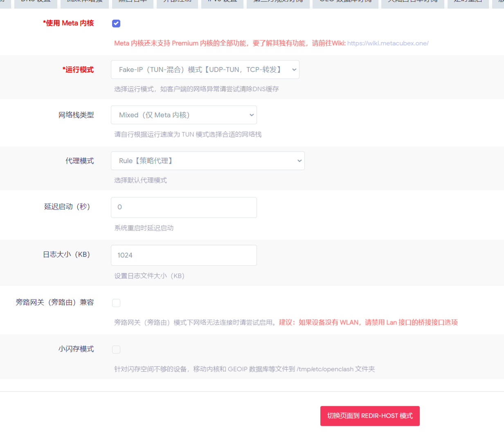Image resolution: width=504 pixels, height=441 pixels.
Task: Go to the 大陆白名单订阅 tab
Action: click(412, 3)
